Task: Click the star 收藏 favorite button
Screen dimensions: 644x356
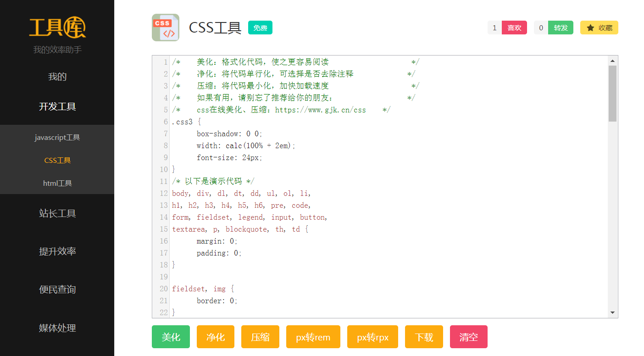Action: coord(599,28)
